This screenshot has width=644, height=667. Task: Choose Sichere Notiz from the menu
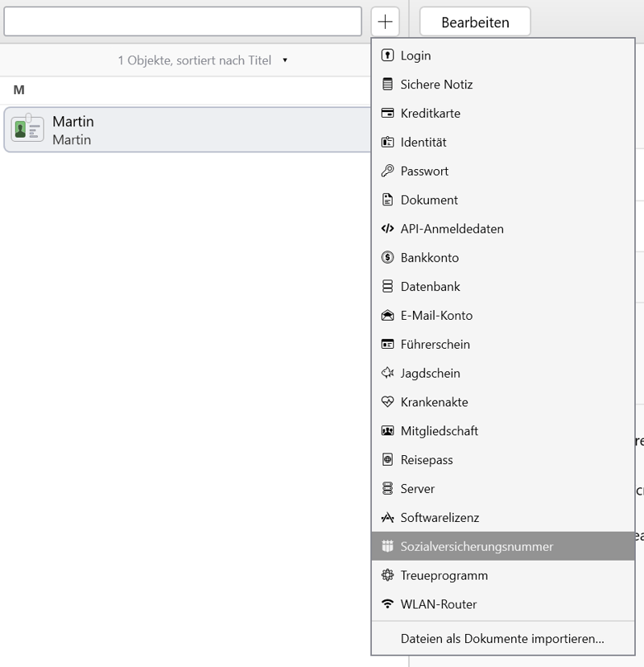tap(436, 85)
